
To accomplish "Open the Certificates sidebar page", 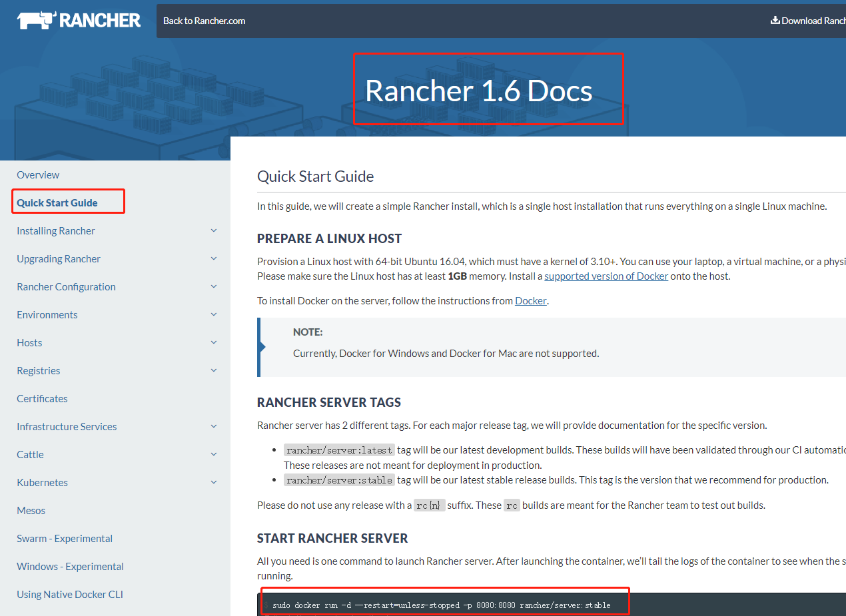I will click(42, 399).
